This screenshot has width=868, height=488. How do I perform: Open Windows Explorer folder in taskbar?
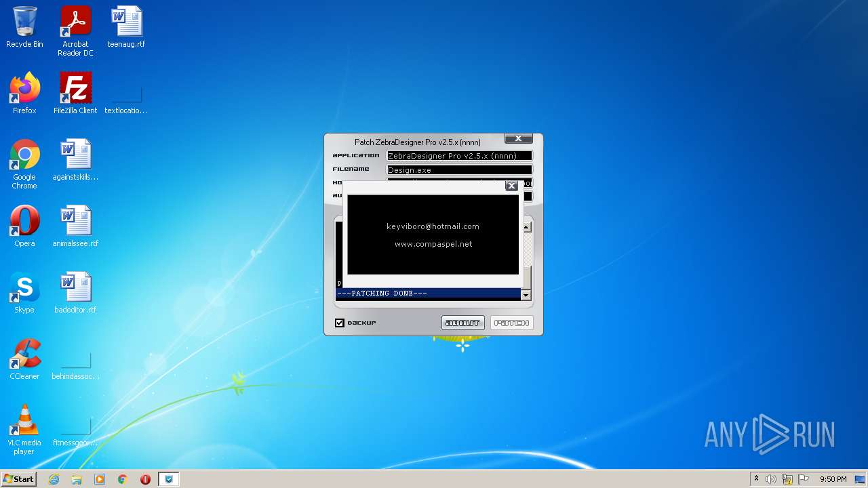[77, 479]
